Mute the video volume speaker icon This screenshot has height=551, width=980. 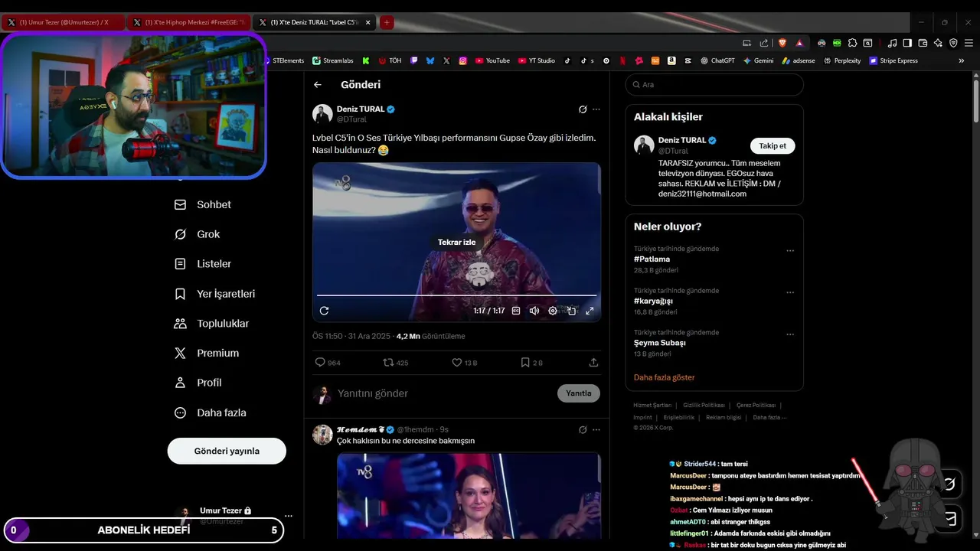[534, 311]
